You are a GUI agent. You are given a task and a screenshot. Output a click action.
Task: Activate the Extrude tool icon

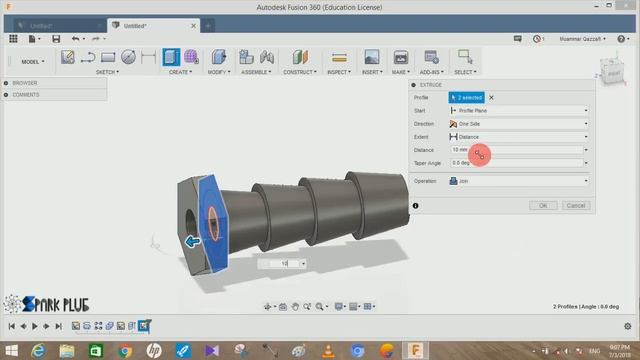(171, 57)
